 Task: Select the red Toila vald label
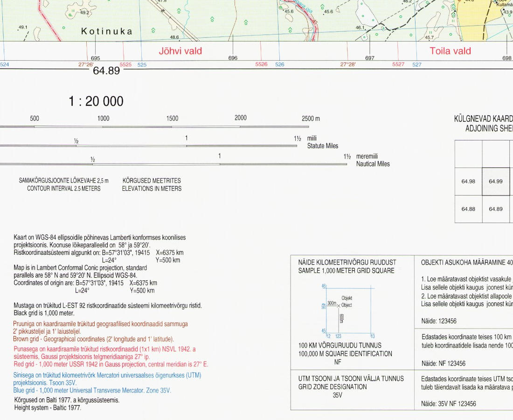pos(450,51)
